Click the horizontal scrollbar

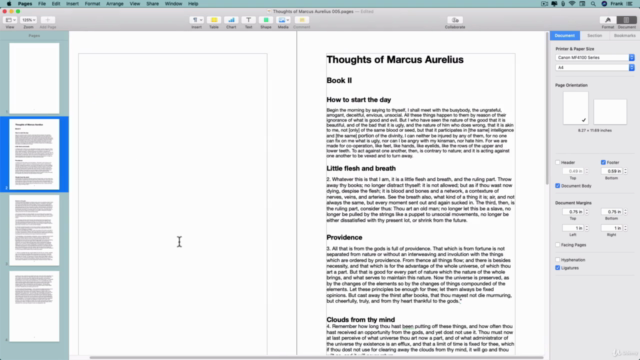tap(316, 358)
